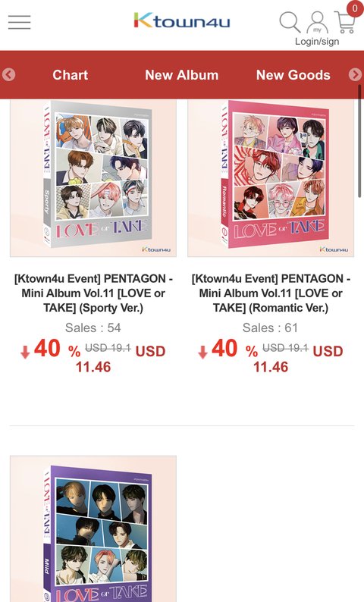
Task: Switch to the Chart tab
Action: (x=71, y=75)
